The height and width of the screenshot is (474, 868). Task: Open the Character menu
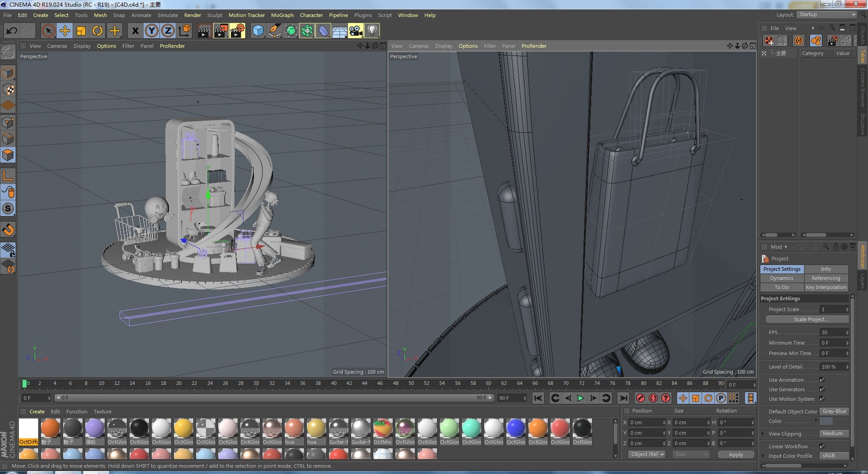click(311, 15)
